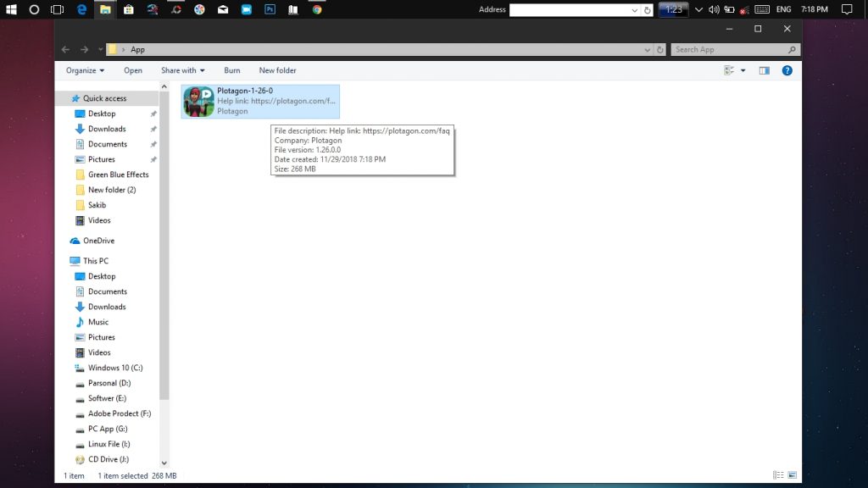The height and width of the screenshot is (488, 868).
Task: Click Open in the command bar
Action: click(x=133, y=70)
